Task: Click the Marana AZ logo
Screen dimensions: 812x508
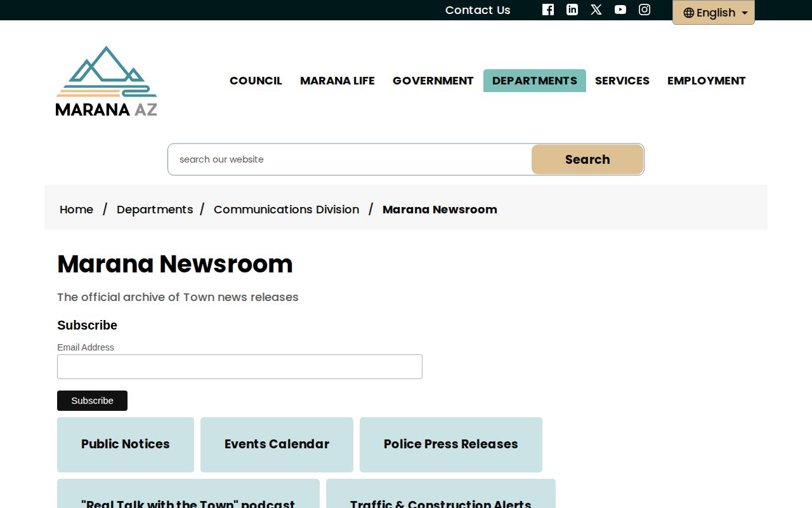Action: coord(106,81)
